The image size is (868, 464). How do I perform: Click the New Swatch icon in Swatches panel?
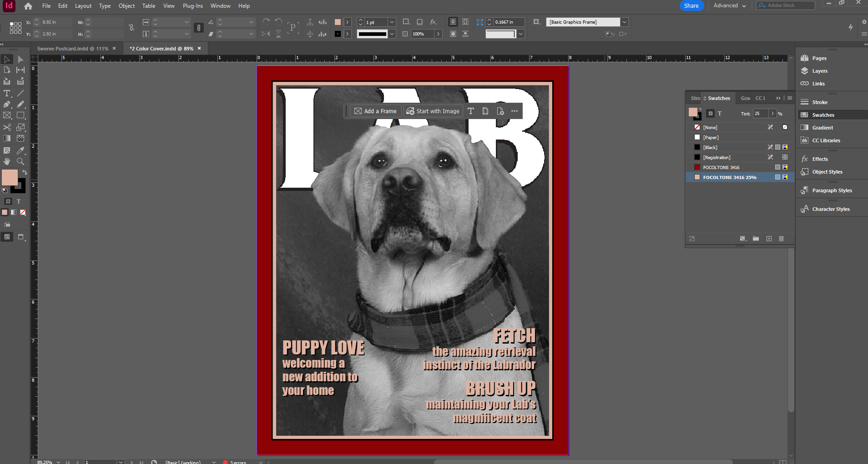click(769, 239)
